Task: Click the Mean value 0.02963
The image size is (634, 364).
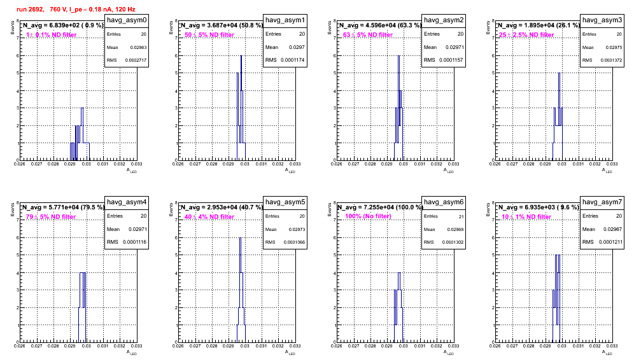Action: coord(138,47)
